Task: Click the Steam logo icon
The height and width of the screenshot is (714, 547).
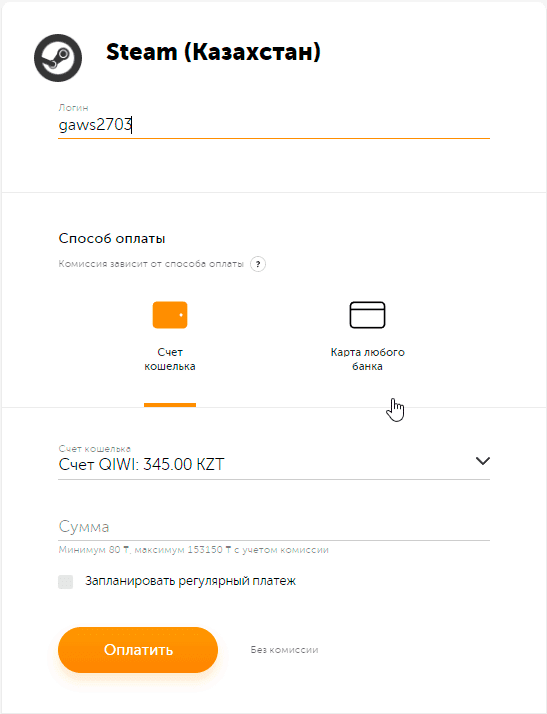Action: coord(58,58)
